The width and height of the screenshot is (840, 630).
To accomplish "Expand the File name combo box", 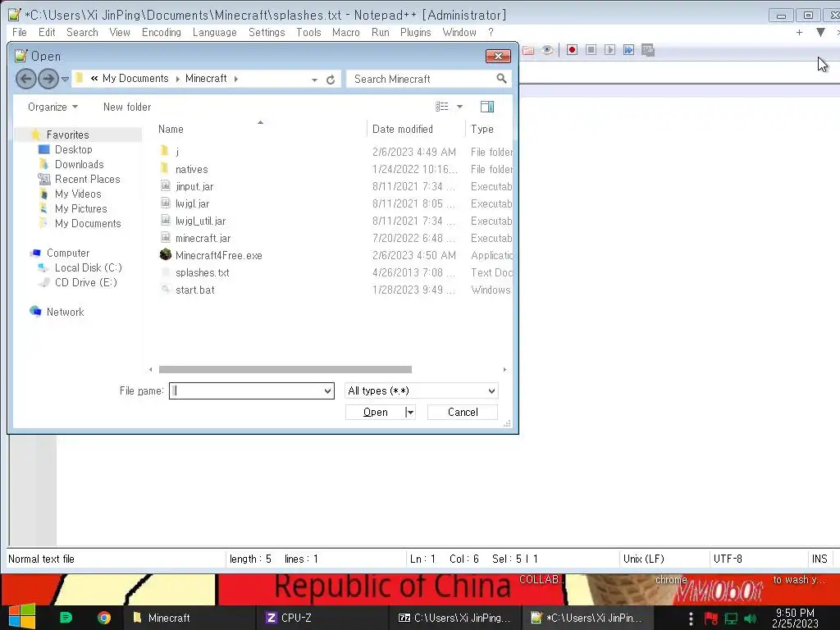I will pos(327,391).
